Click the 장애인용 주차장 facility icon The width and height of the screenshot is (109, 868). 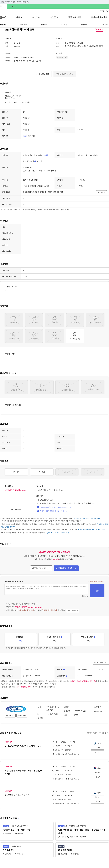point(16,387)
